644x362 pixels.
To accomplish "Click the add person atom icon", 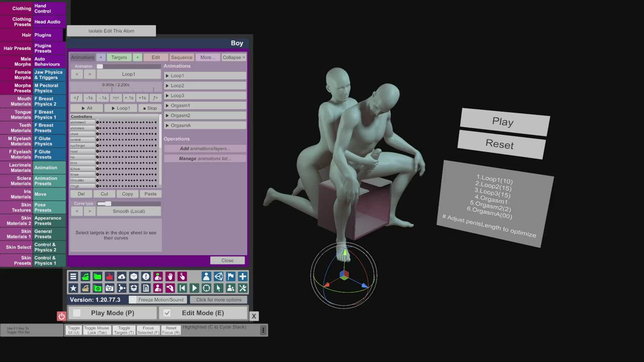I will 158,277.
